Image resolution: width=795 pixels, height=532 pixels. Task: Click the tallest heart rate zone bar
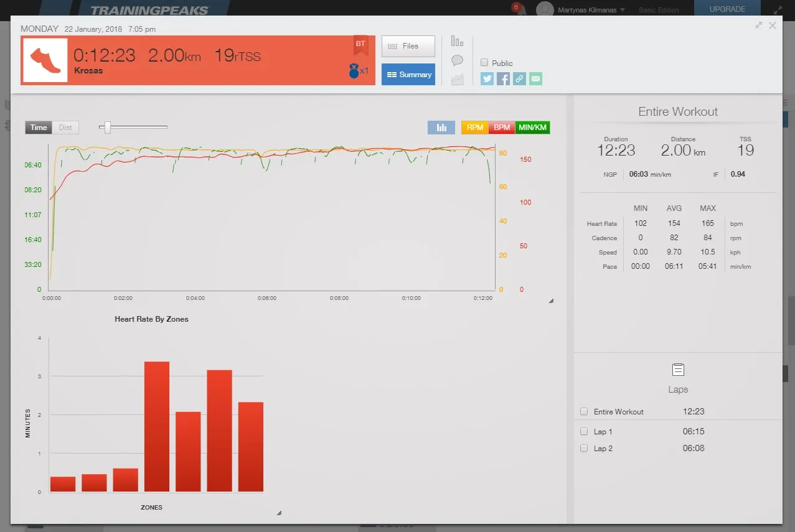click(157, 427)
